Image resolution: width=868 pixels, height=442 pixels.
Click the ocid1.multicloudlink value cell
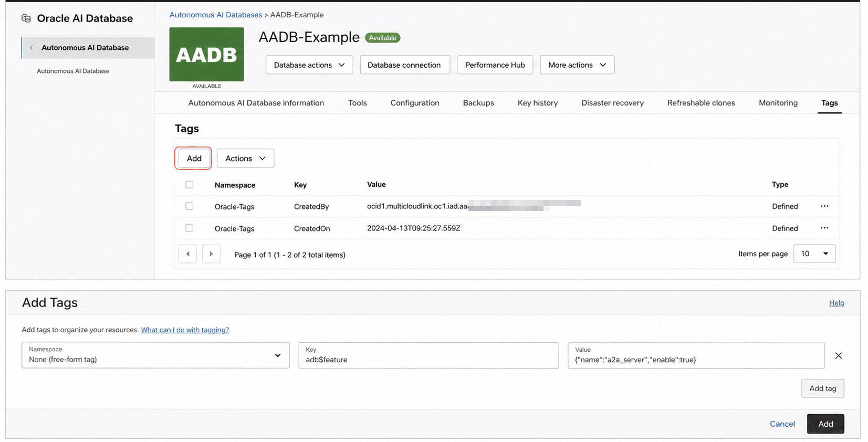click(474, 206)
